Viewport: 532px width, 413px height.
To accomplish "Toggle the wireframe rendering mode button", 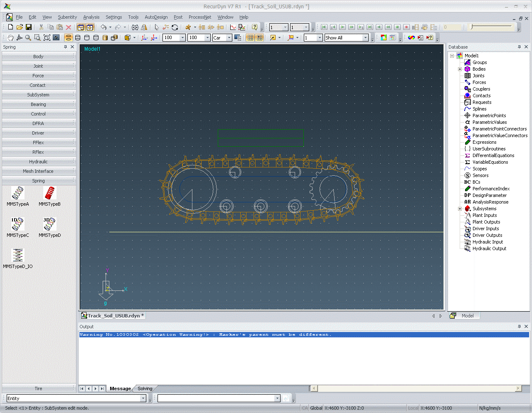I will click(69, 38).
